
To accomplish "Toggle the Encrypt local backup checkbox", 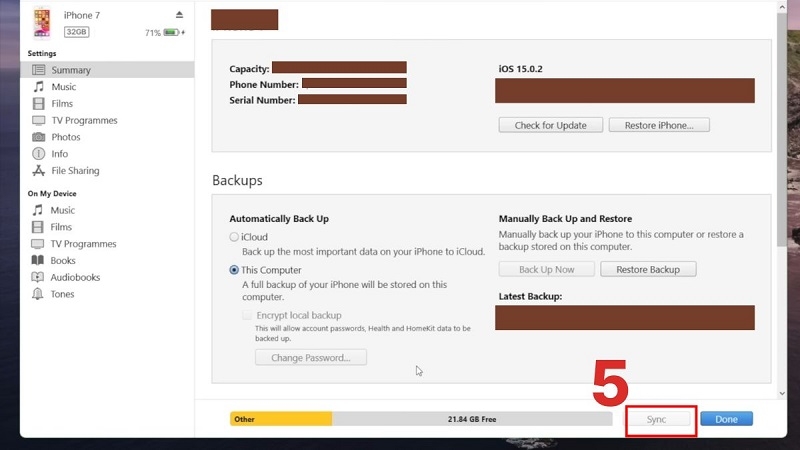I will pyautogui.click(x=247, y=315).
